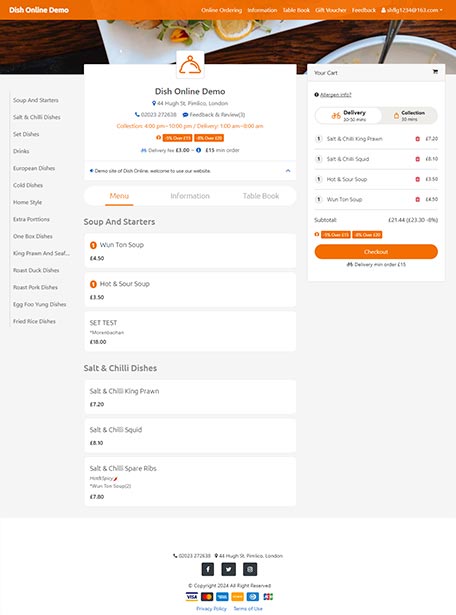Delete Salt & Chilli King Prawn from cart
Image resolution: width=456 pixels, height=615 pixels.
pos(417,139)
